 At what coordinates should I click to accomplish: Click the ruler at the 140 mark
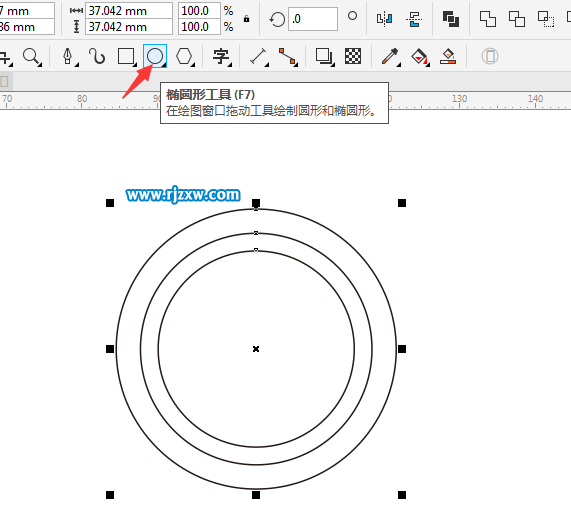tap(535, 100)
